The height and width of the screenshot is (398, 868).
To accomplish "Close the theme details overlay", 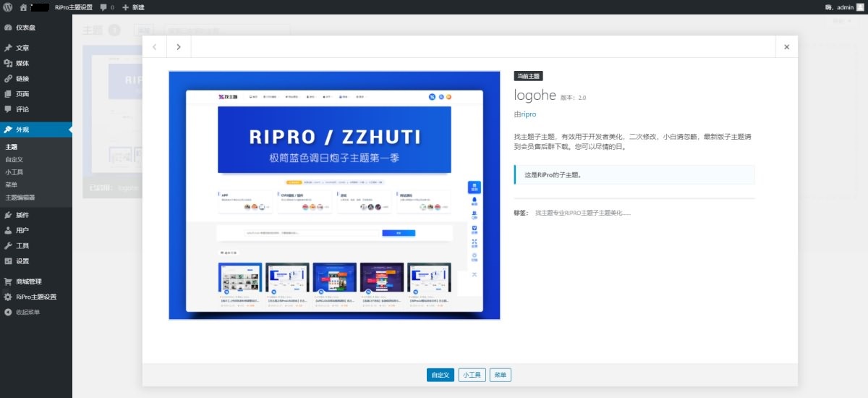I will click(786, 47).
